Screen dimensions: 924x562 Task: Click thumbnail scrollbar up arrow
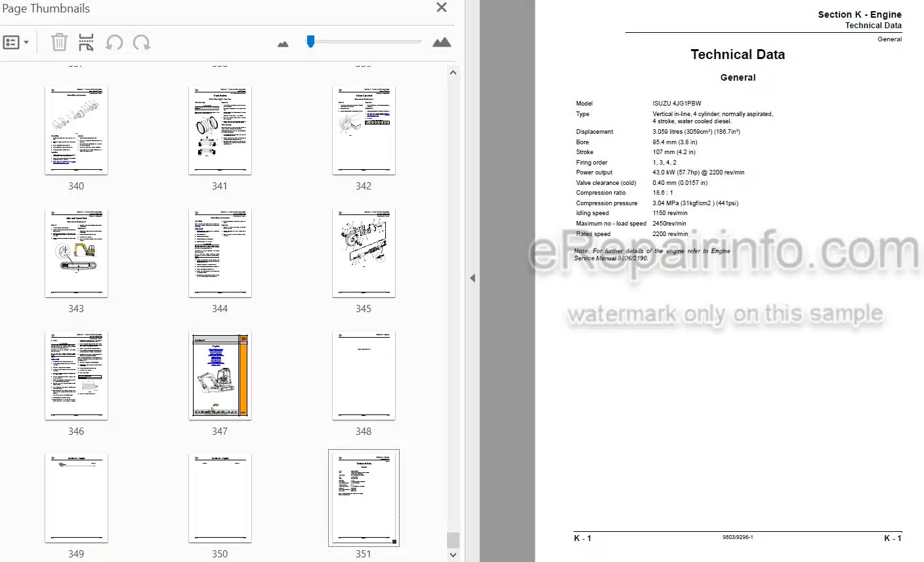click(453, 72)
